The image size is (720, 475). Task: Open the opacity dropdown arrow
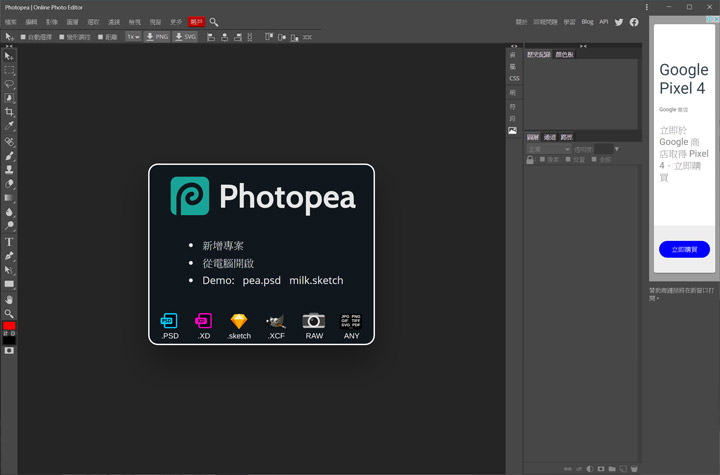click(x=617, y=149)
